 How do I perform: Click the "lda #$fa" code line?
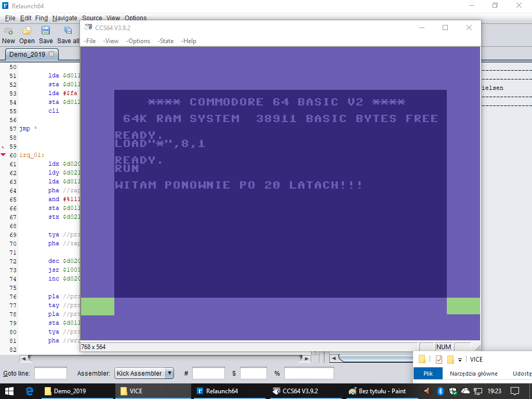click(x=63, y=94)
